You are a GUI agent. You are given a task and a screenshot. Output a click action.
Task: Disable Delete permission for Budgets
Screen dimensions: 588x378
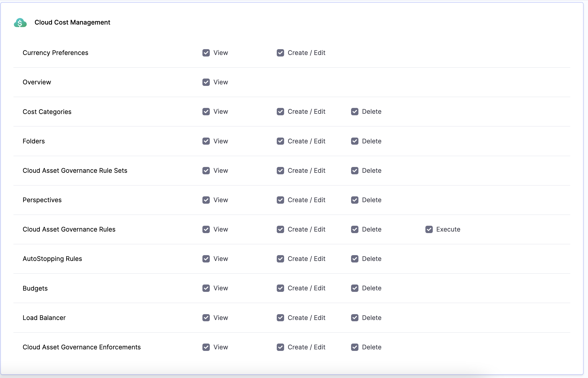click(x=355, y=288)
